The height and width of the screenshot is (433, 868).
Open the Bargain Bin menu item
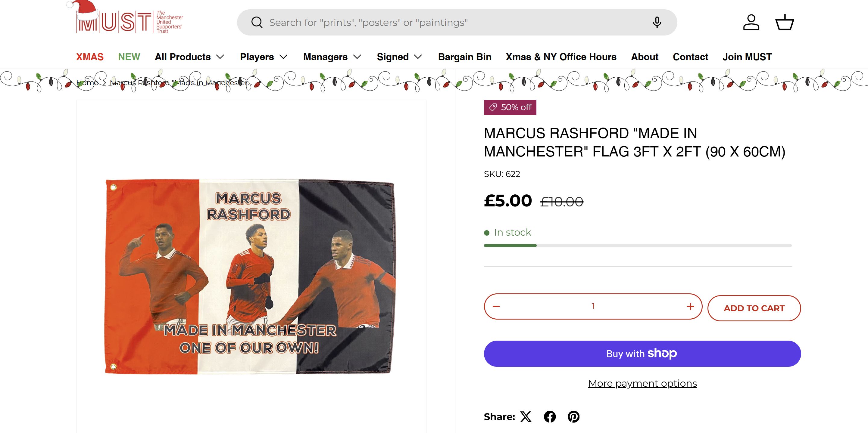(x=465, y=57)
